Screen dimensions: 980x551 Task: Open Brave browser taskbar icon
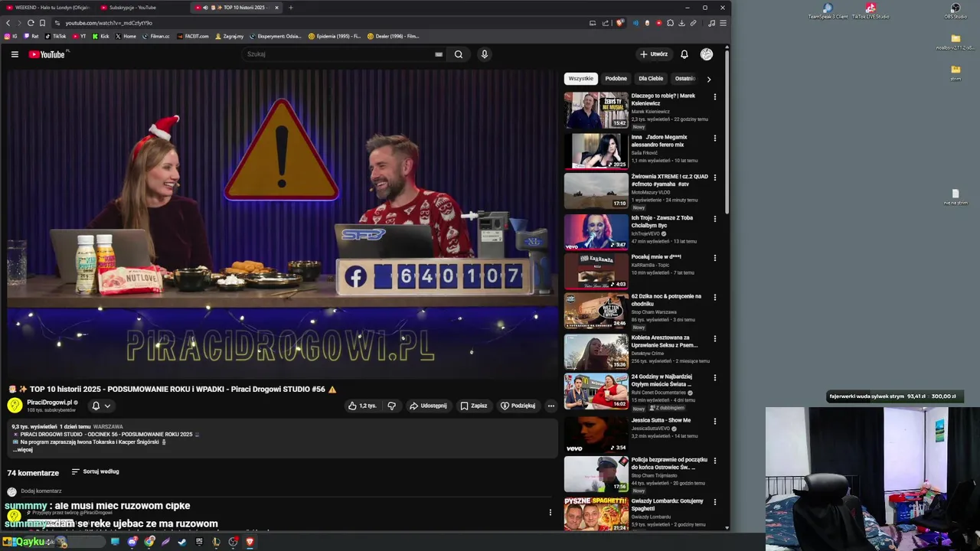pyautogui.click(x=250, y=542)
